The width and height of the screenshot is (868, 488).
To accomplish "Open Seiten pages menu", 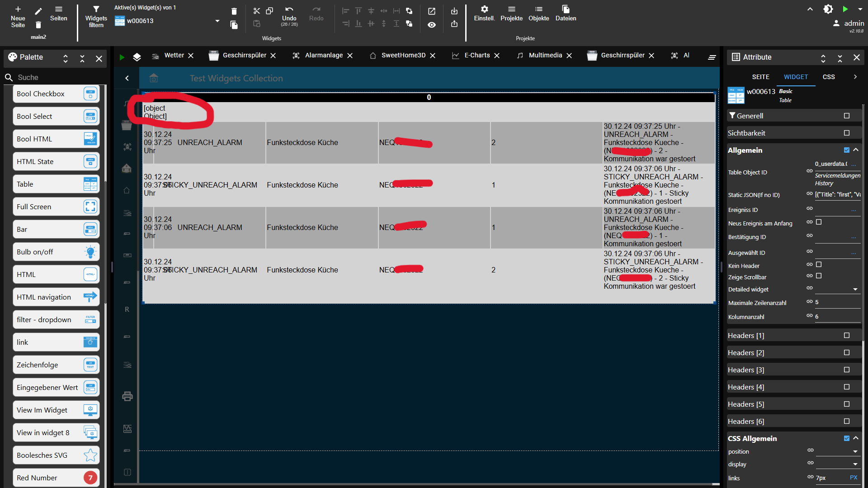I will click(x=59, y=14).
